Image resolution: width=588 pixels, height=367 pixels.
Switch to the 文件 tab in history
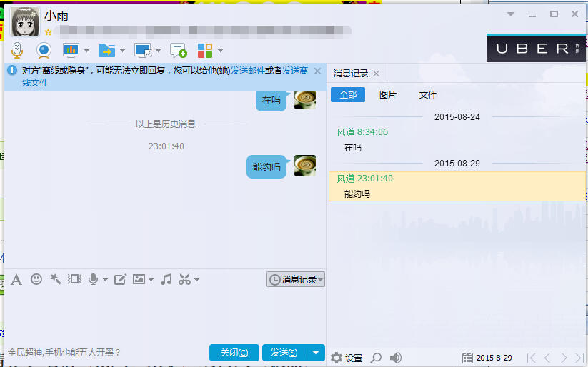click(428, 95)
